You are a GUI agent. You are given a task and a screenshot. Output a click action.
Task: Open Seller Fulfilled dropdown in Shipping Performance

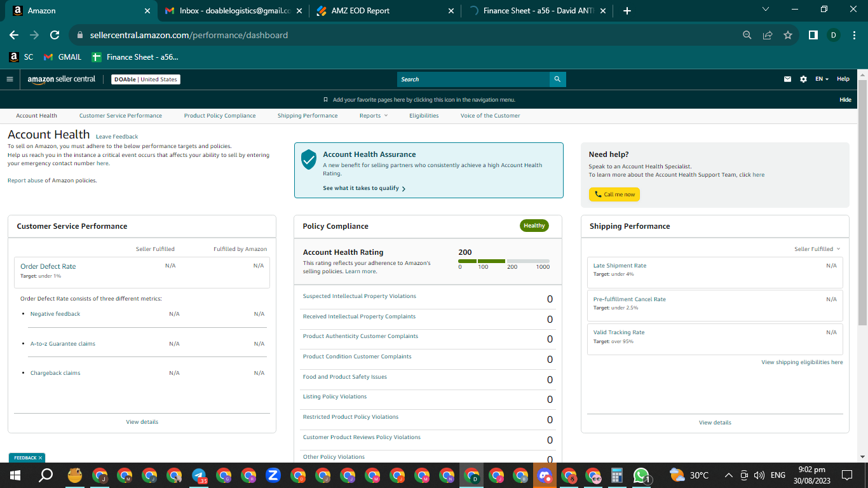(x=817, y=249)
